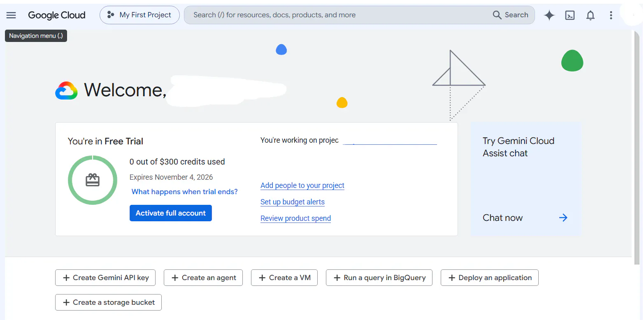Click the page vertical scrollbar

pyautogui.click(x=637, y=148)
